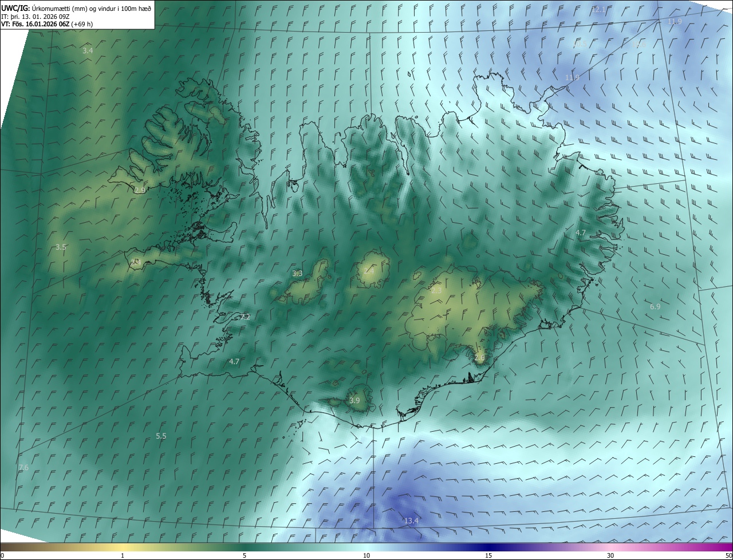
Task: Click the colorbar tick labeled 10
Action: tap(366, 555)
